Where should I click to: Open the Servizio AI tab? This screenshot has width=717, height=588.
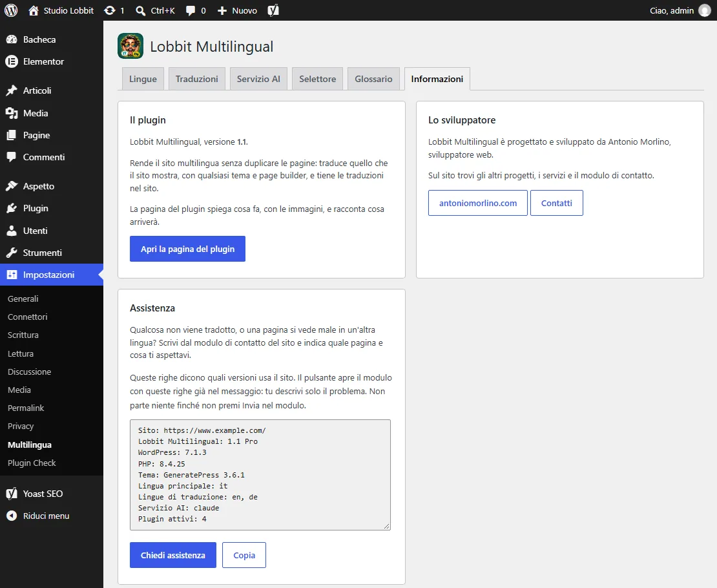point(258,79)
